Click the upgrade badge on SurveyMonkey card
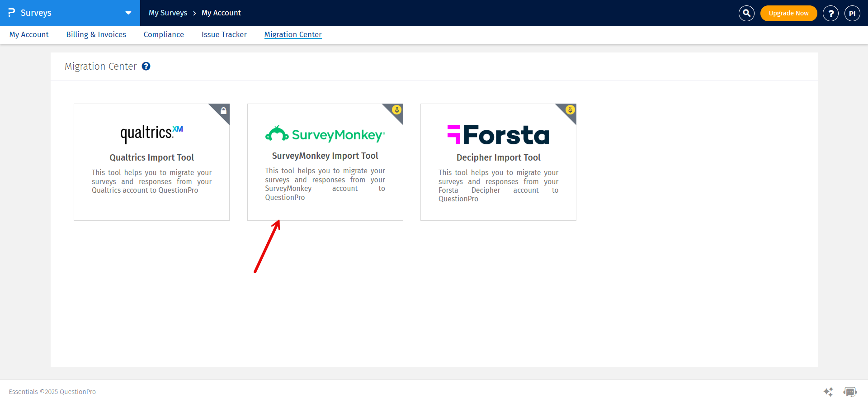The height and width of the screenshot is (404, 868). pos(396,109)
